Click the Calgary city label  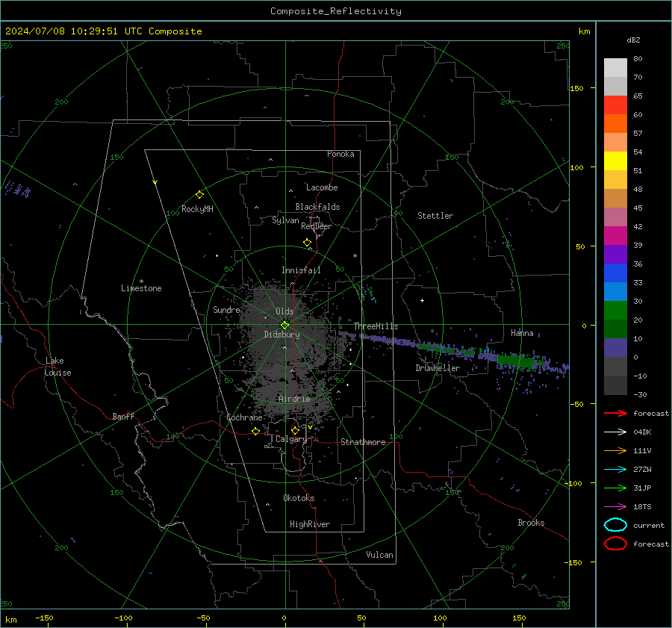(x=291, y=439)
